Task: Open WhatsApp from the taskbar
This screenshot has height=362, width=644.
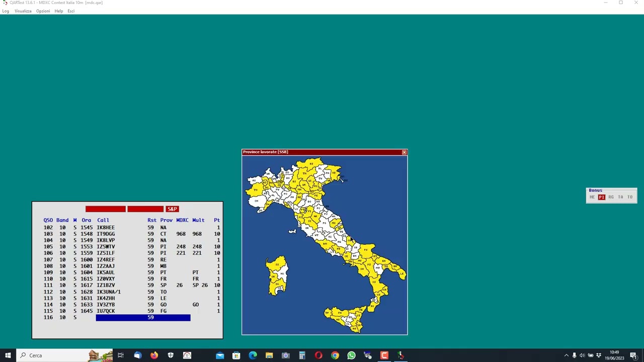Action: [x=351, y=355]
